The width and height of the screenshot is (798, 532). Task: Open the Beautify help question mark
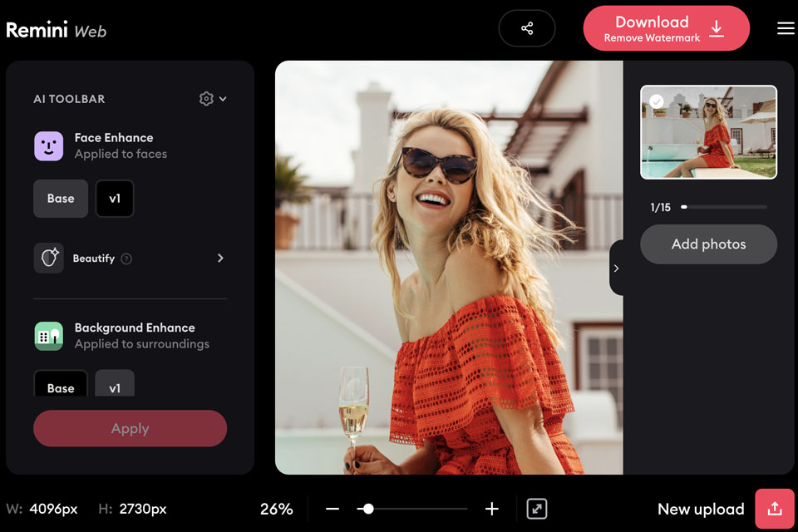[126, 259]
